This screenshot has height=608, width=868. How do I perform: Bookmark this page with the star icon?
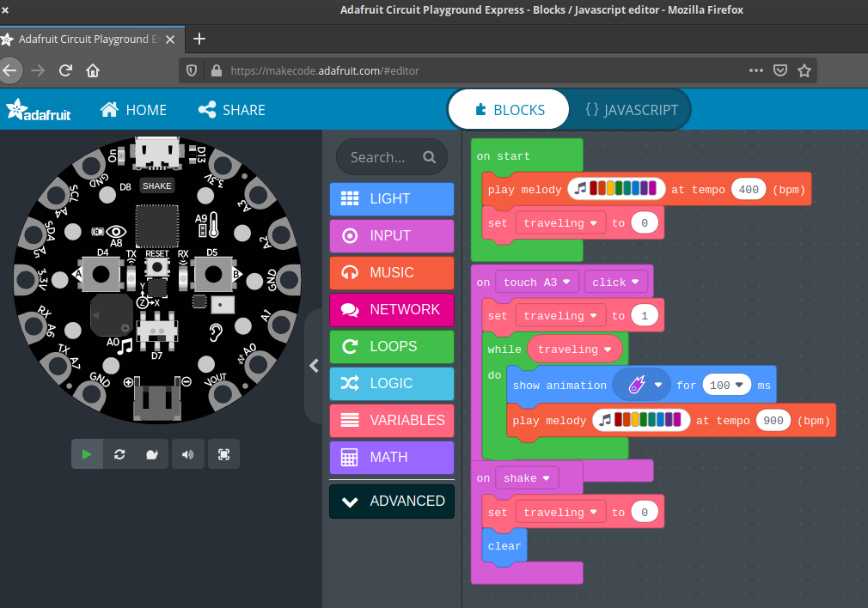pyautogui.click(x=804, y=70)
